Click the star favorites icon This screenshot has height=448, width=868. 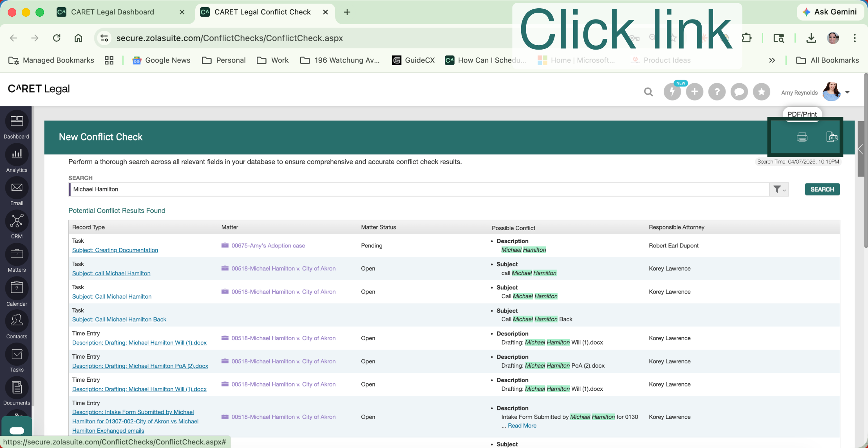[x=761, y=92]
